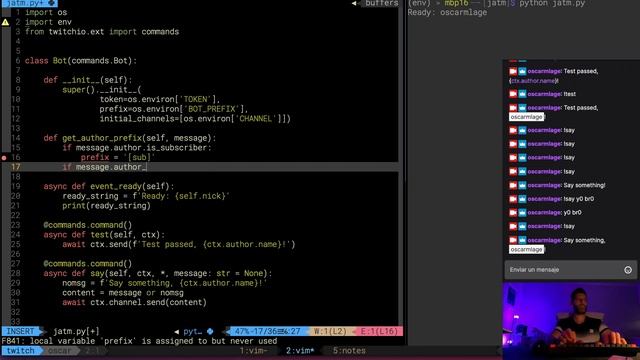Click the 'twitch' tmux session name
Viewport: 640px width, 360px height.
click(x=20, y=351)
